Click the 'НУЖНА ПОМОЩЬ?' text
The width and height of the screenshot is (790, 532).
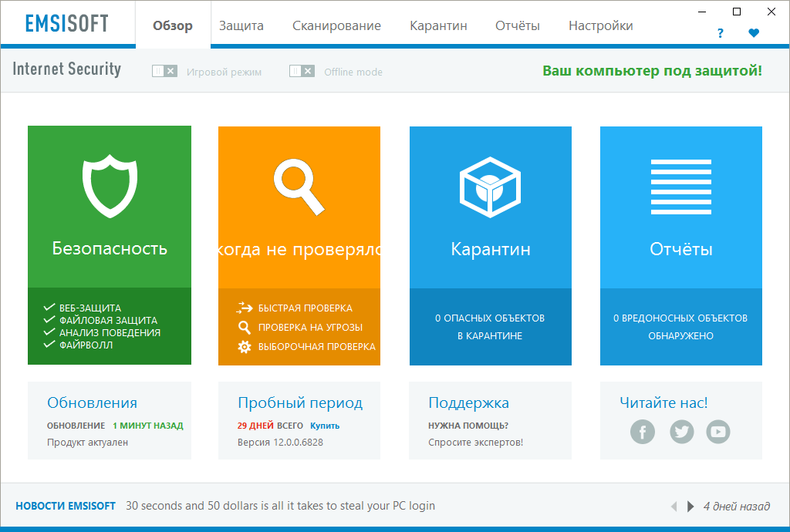[x=468, y=426]
